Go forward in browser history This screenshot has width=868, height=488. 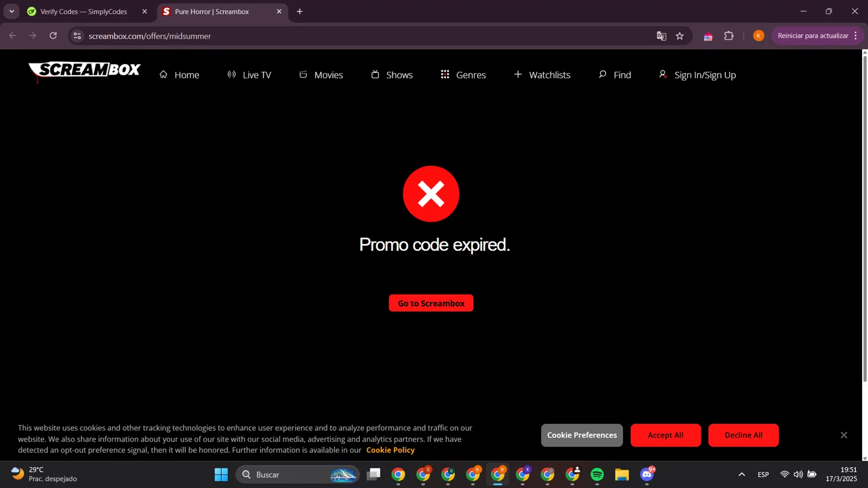pos(33,36)
